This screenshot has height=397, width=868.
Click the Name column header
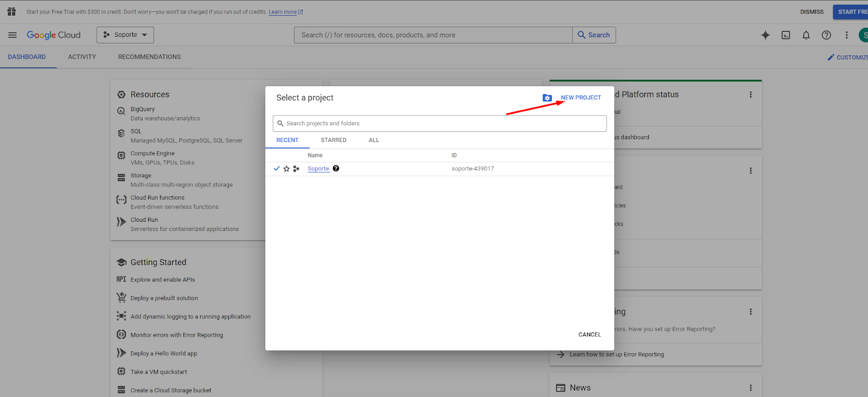pos(315,155)
